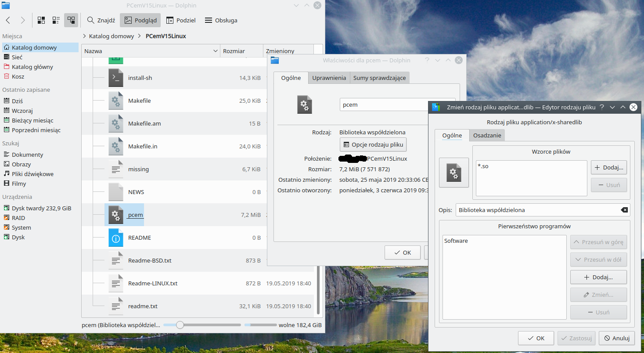The image size is (644, 353).
Task: Switch to icons view mode
Action: point(41,20)
